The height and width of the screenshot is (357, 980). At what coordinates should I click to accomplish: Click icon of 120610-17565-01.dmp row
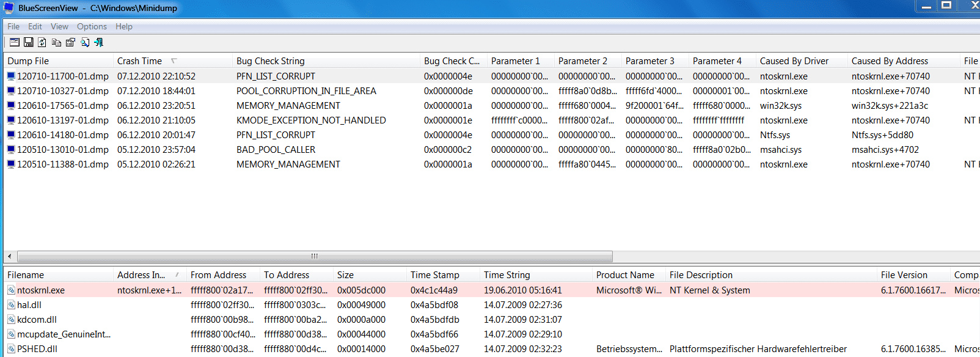(11, 106)
